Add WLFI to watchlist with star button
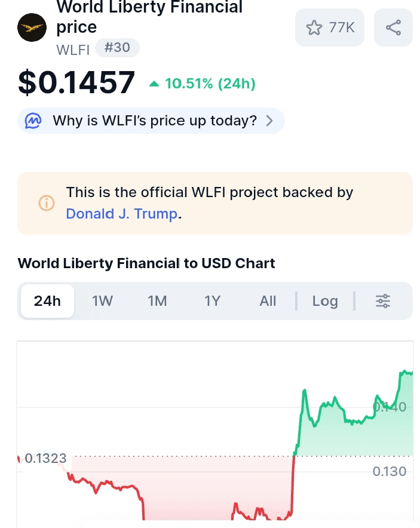This screenshot has width=420, height=528. [x=329, y=27]
